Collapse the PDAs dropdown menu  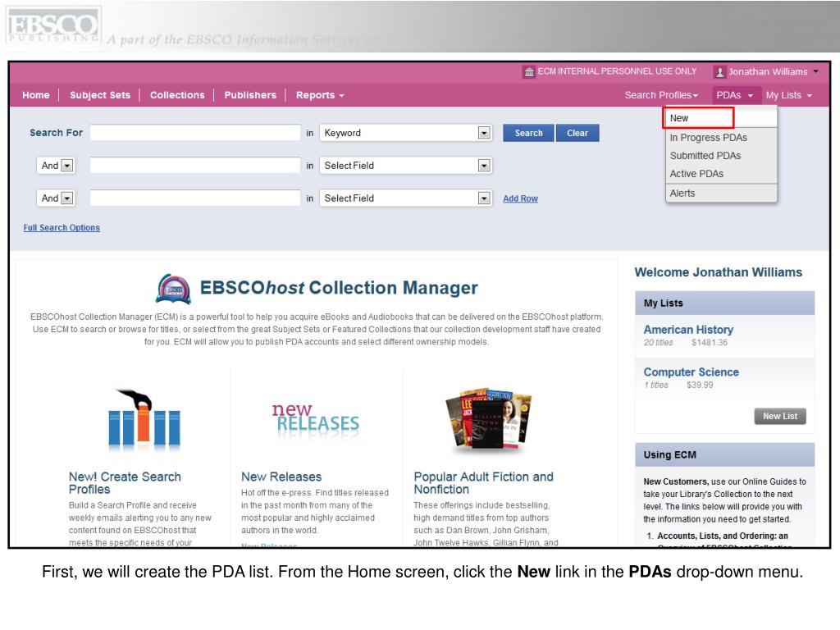click(735, 95)
